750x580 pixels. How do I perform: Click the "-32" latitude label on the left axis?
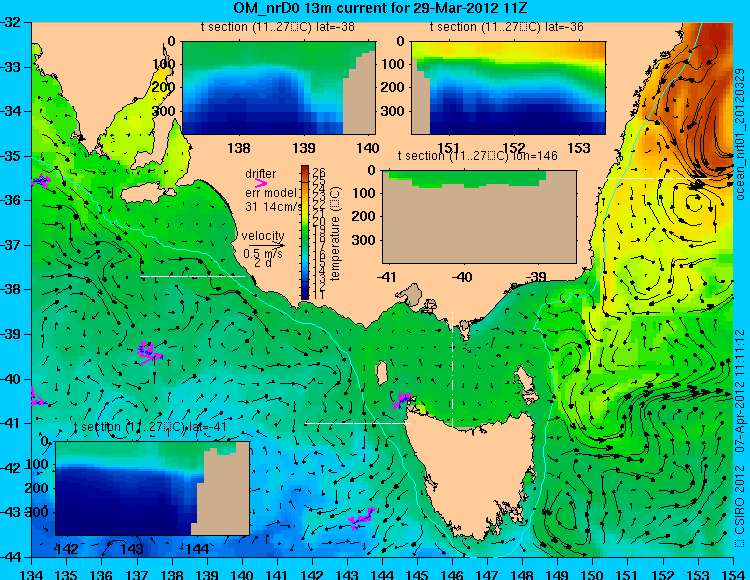click(x=11, y=22)
